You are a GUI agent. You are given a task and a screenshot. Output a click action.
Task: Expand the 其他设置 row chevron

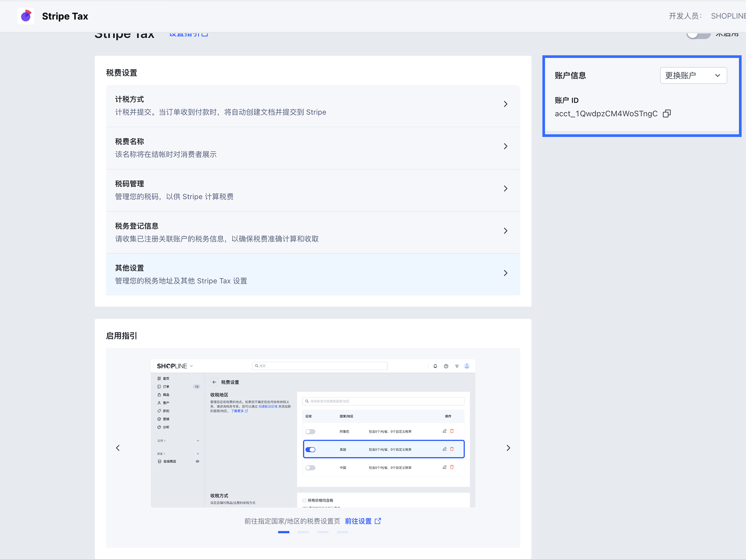pos(506,273)
